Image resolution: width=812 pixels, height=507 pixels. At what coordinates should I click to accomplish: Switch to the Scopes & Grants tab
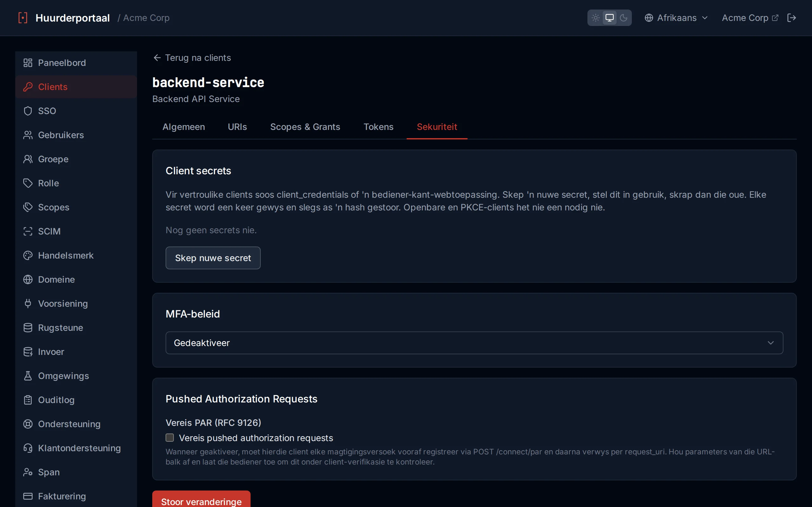click(x=305, y=127)
